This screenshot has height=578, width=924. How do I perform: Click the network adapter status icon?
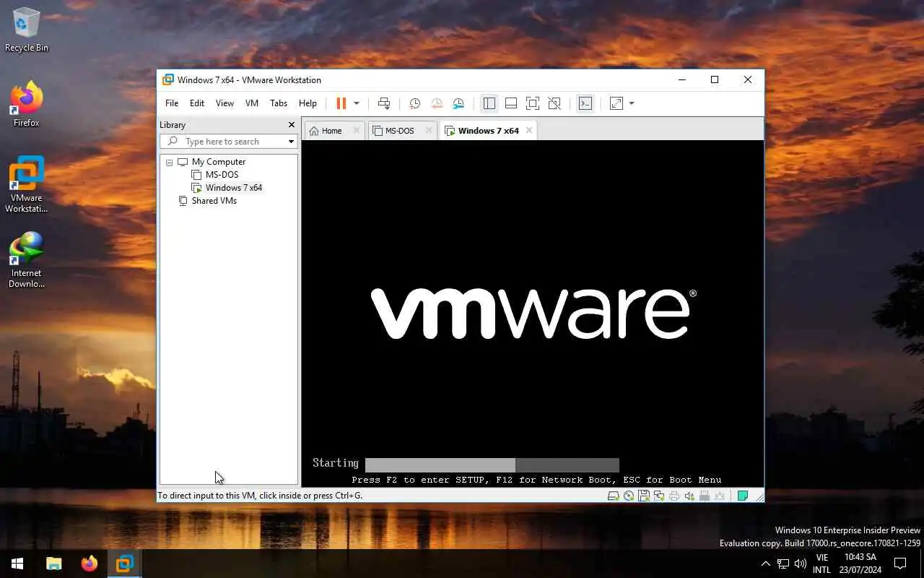click(x=659, y=496)
